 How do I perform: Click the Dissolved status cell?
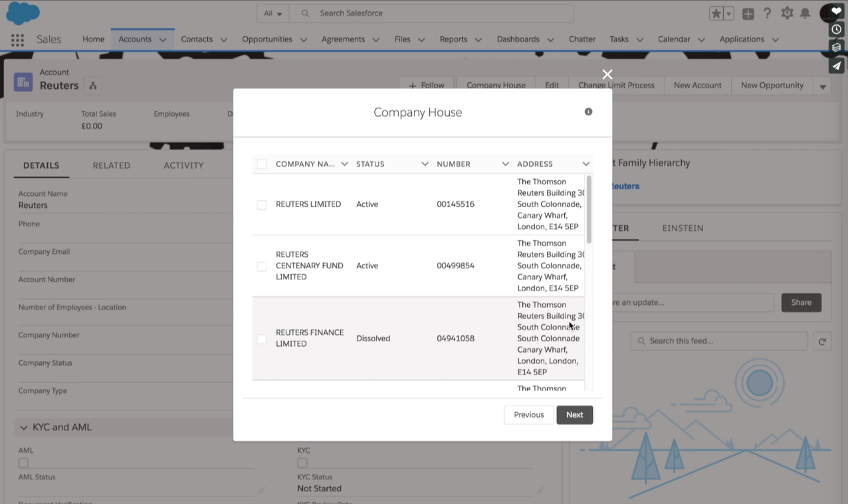[373, 339]
